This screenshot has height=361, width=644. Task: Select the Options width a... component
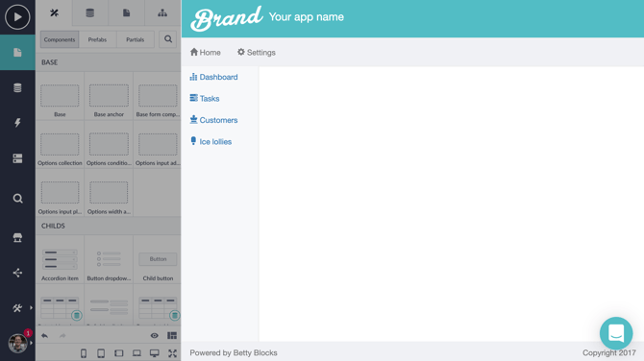point(109,193)
